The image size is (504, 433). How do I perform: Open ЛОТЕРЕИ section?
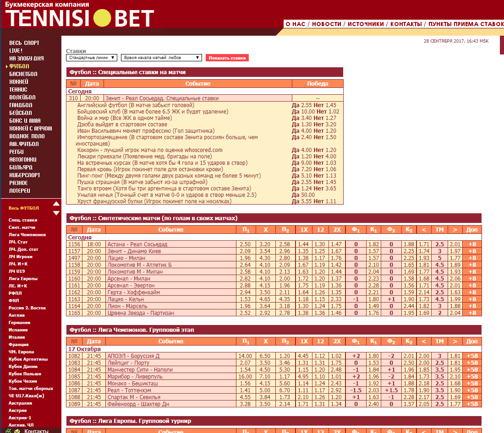20,190
